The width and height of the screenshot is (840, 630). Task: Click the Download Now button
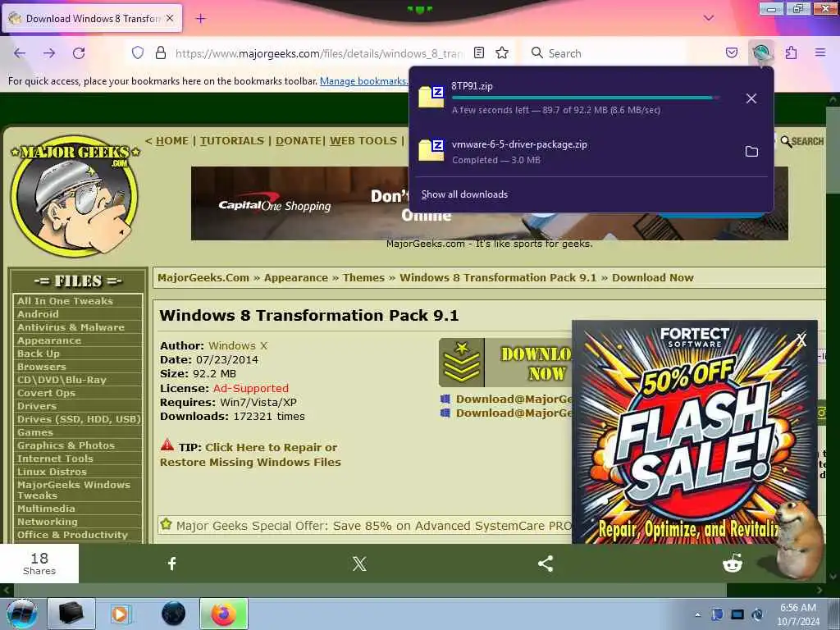coord(505,363)
